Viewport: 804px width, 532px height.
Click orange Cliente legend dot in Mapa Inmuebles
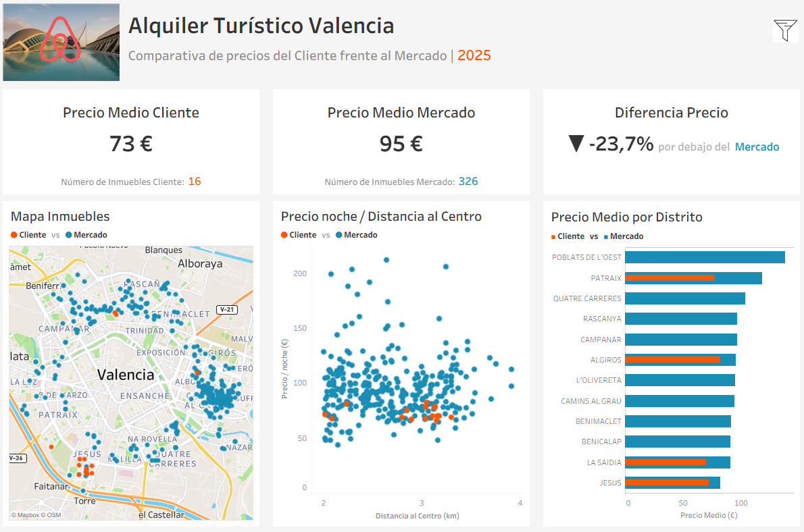(x=14, y=235)
